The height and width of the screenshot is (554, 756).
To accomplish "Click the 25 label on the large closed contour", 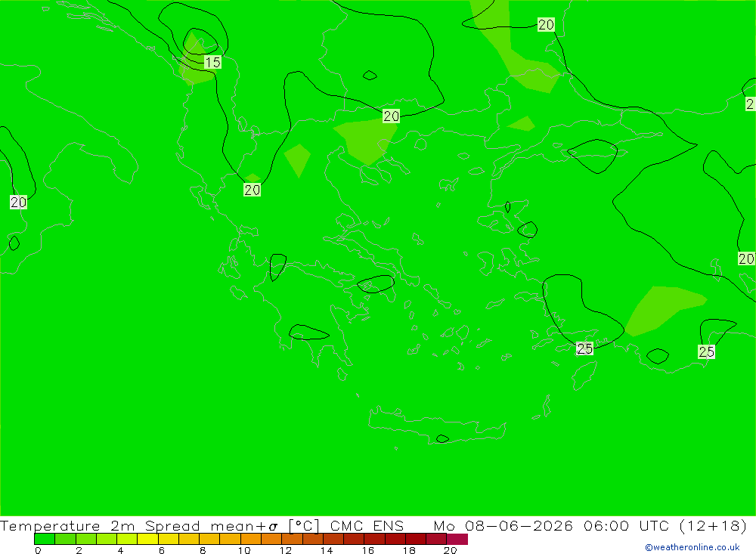I will tap(584, 348).
